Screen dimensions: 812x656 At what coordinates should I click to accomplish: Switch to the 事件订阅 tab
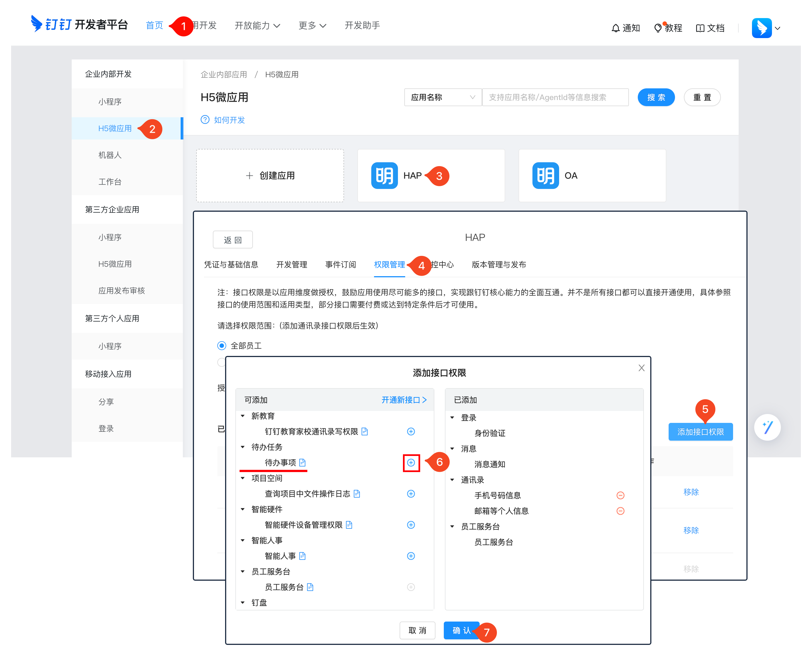click(x=340, y=265)
